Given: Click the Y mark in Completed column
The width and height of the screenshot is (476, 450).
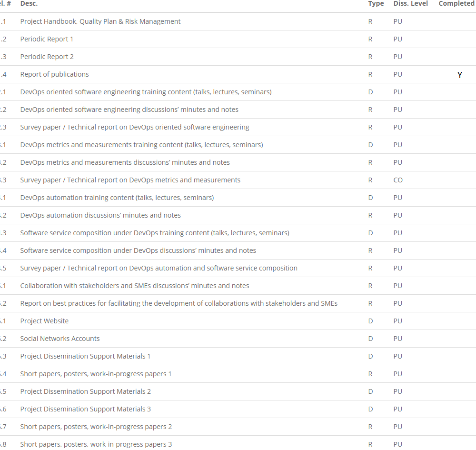Looking at the screenshot, I should [x=459, y=75].
